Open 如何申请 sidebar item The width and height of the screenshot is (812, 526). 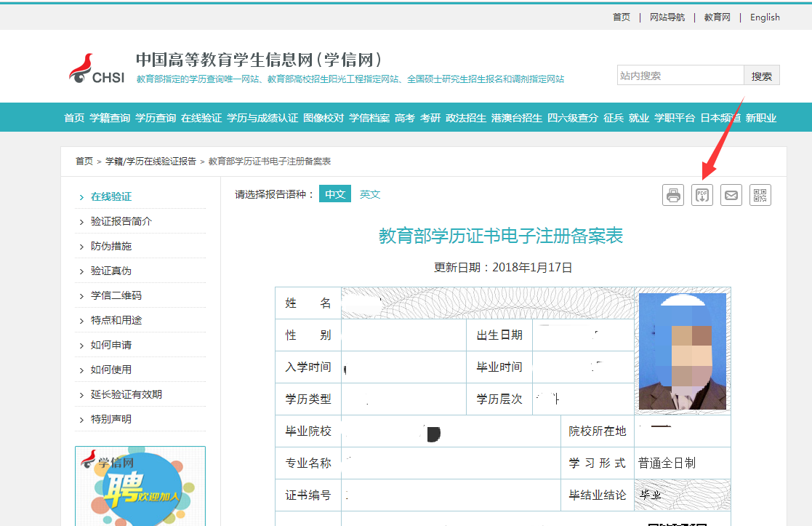click(110, 345)
